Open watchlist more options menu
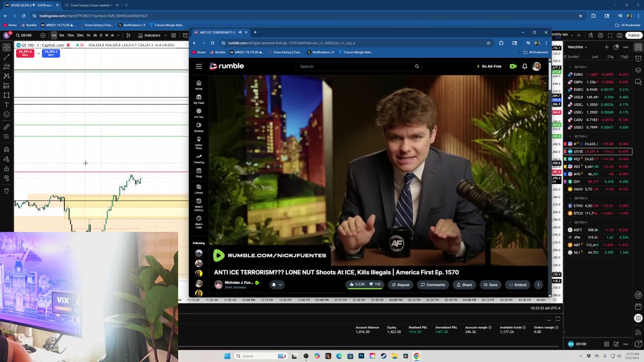Viewport: 644px width, 362px height. [626, 47]
